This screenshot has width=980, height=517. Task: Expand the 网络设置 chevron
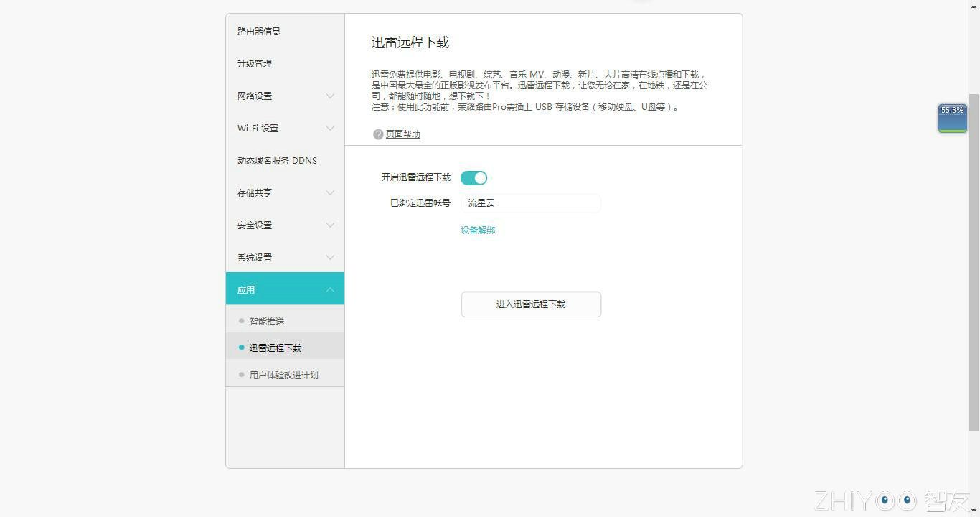click(x=330, y=96)
